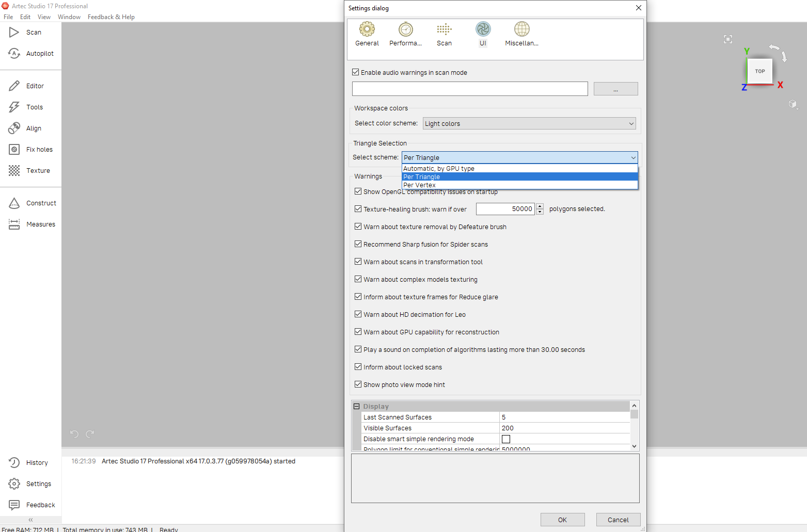Click the rotate arrow above navigation cube
The image size is (807, 532).
(774, 47)
